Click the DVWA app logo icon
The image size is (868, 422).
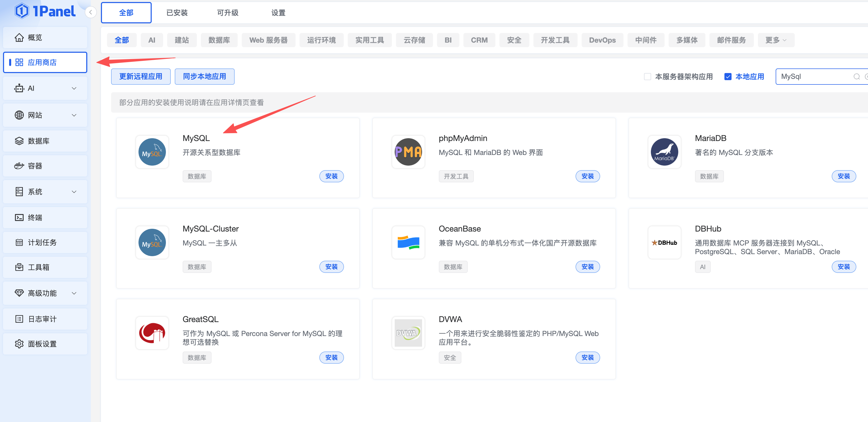[408, 333]
